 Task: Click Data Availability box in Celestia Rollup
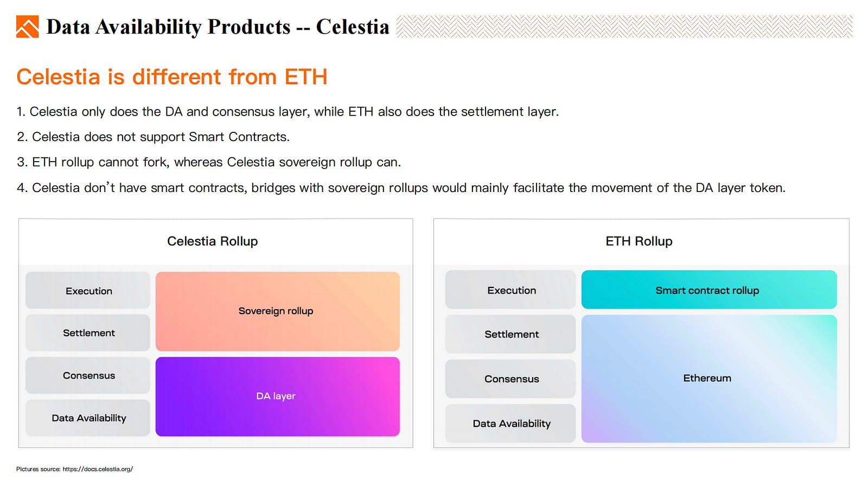tap(88, 418)
